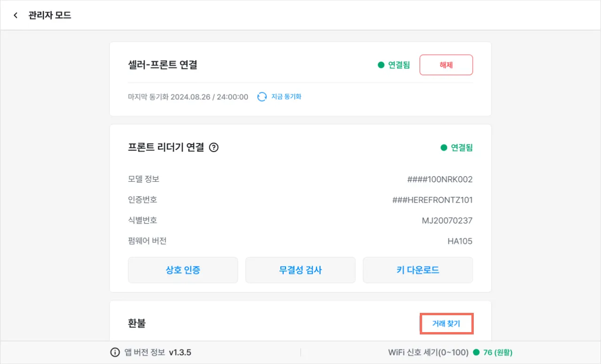Image resolution: width=601 pixels, height=364 pixels.
Task: Click the circular sync arrows icon
Action: click(x=262, y=97)
